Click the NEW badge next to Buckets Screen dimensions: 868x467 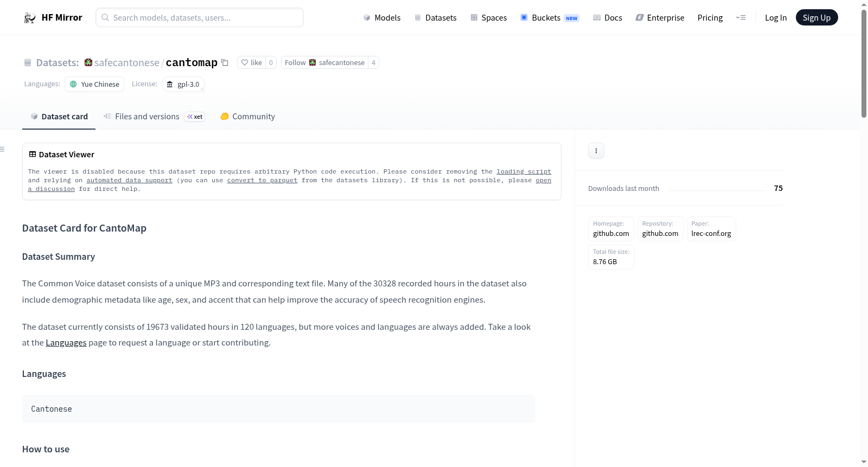click(572, 18)
